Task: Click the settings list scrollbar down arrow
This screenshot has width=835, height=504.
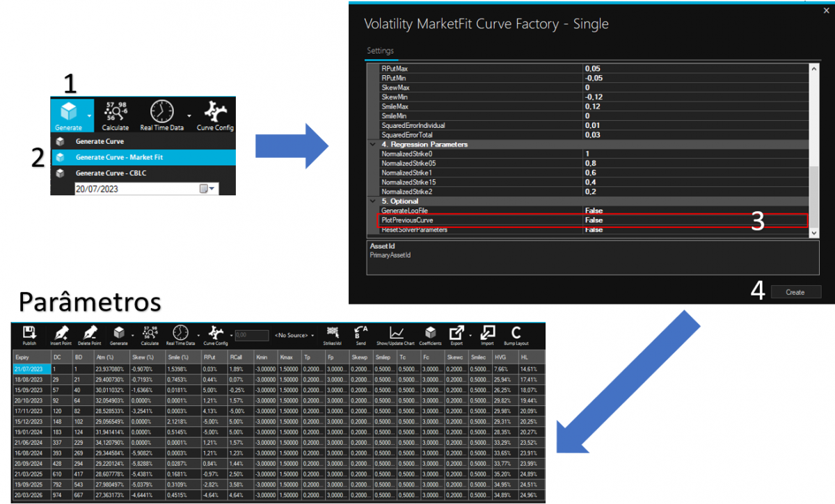Action: point(813,234)
